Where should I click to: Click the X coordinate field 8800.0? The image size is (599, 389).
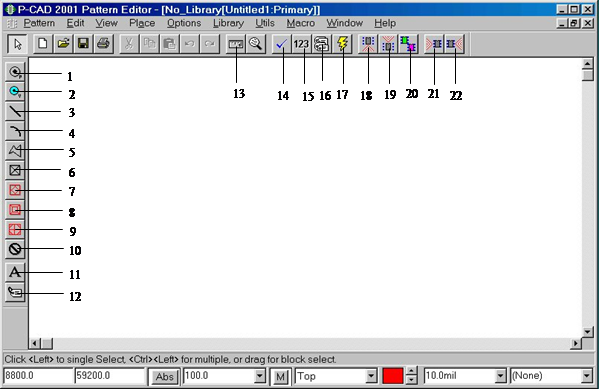coord(38,376)
